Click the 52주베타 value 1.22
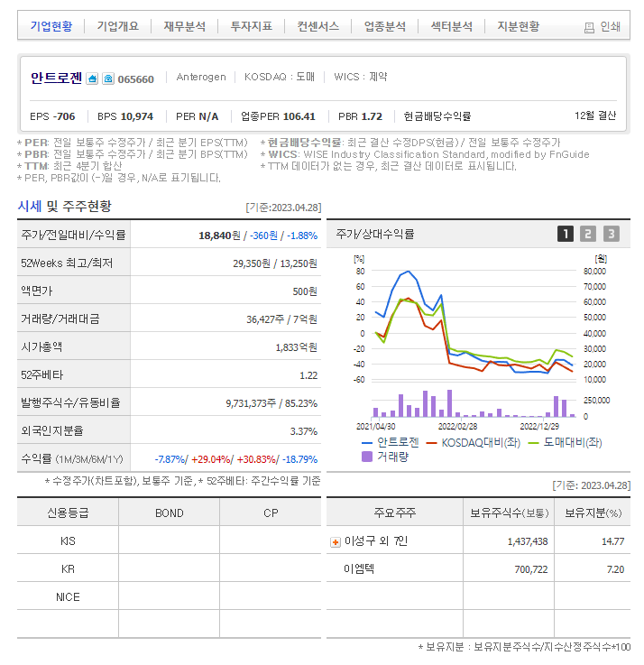The image size is (644, 665). pos(308,375)
